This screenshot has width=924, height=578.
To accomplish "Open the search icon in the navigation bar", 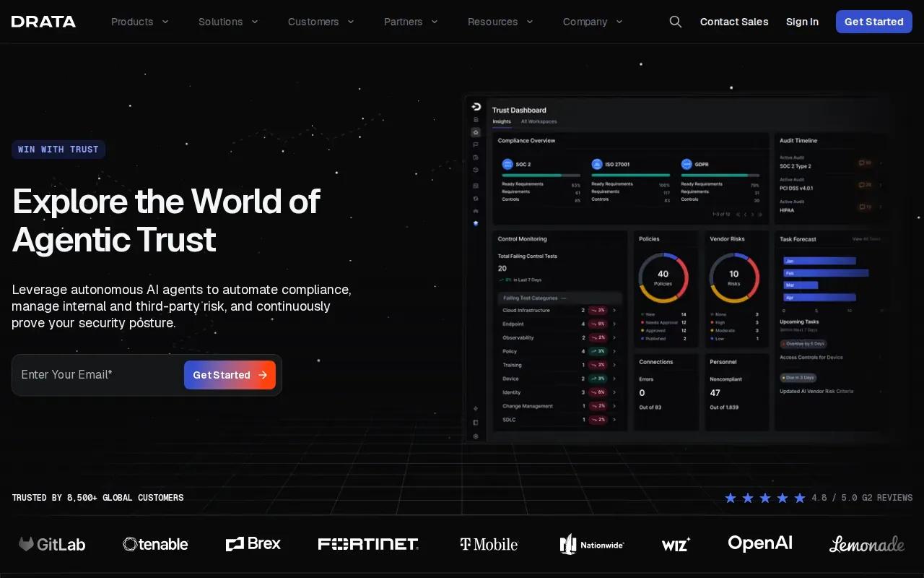I will [676, 22].
